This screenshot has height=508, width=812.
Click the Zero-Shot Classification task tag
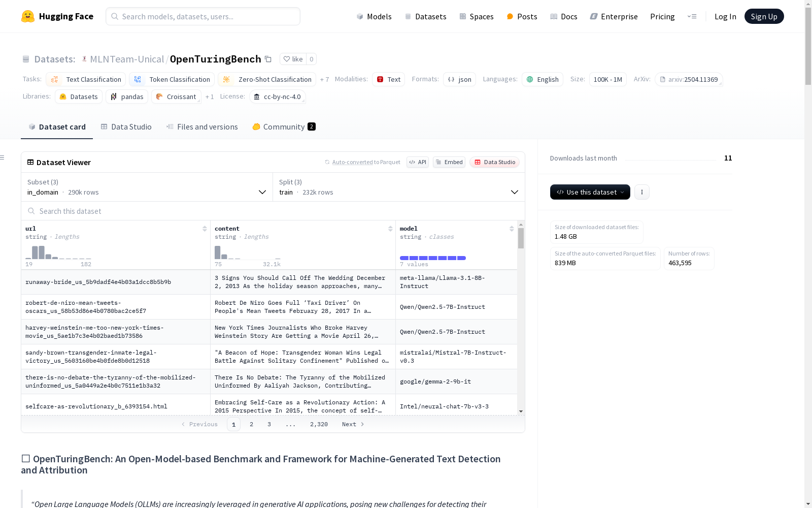pos(267,79)
